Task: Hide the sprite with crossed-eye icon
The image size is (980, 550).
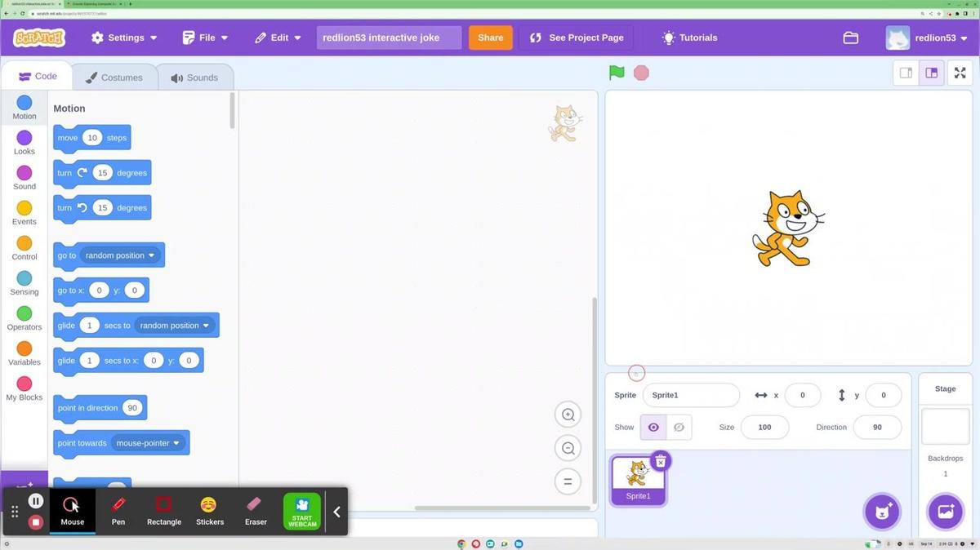Action: 679,427
